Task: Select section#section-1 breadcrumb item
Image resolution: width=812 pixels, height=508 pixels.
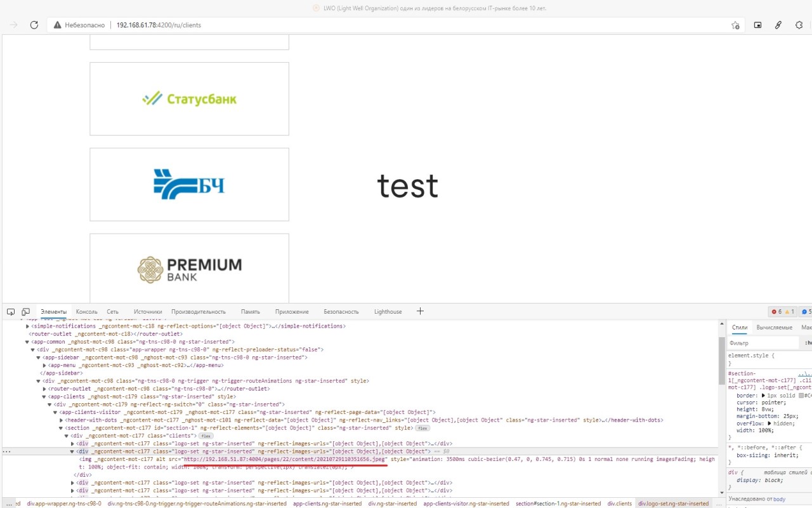Action: pos(558,504)
